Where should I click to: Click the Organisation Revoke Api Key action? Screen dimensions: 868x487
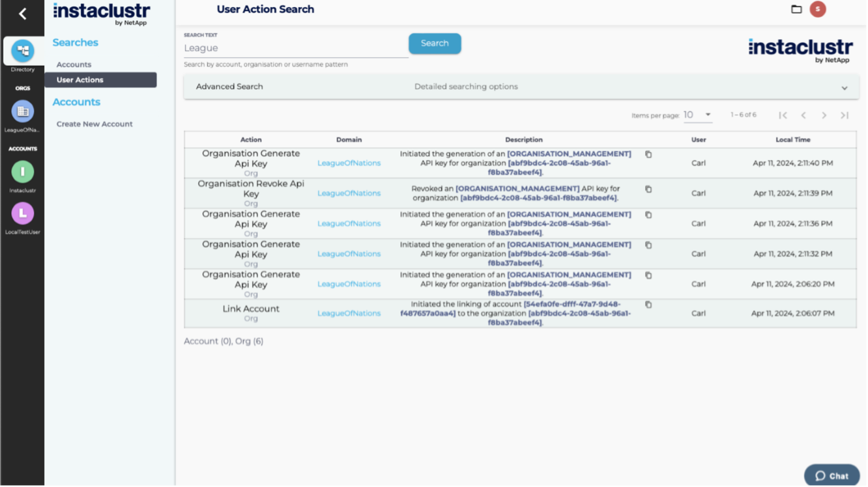pos(252,189)
